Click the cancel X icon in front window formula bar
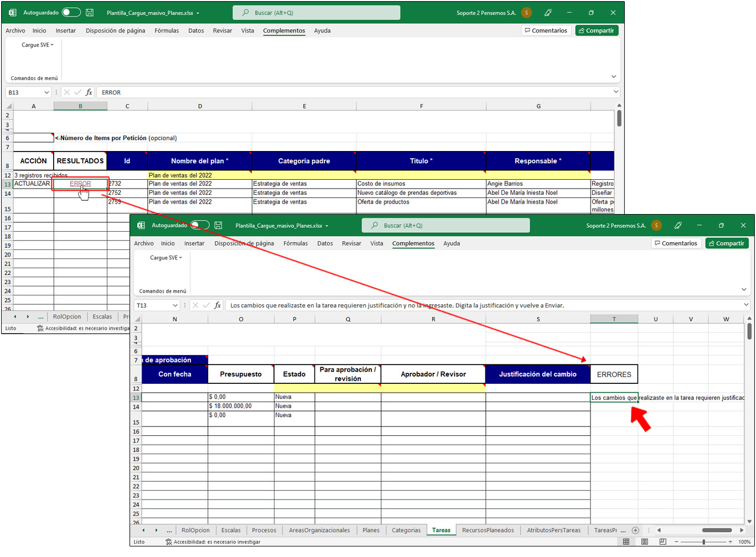The image size is (756, 557). [x=195, y=305]
